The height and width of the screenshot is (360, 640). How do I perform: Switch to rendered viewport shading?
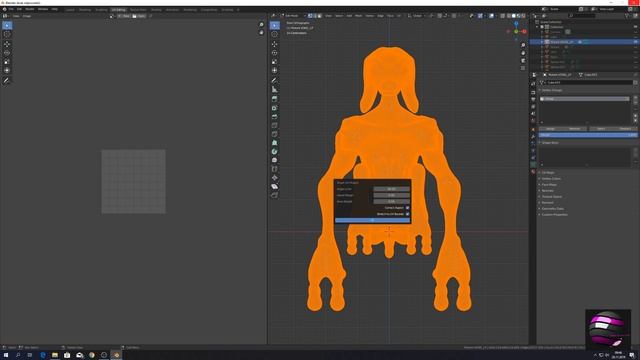[524, 16]
